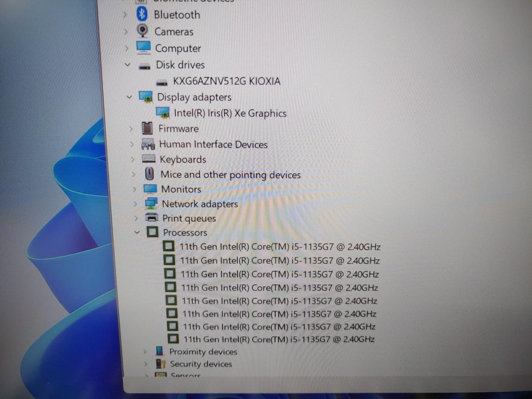Expand the Security devices category

coord(146,364)
